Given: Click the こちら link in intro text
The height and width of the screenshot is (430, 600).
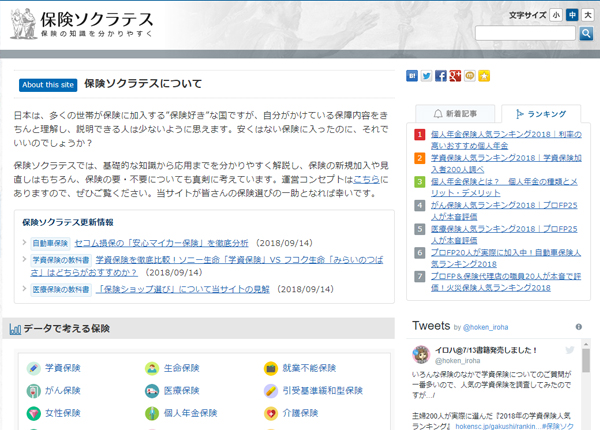Looking at the screenshot, I should click(365, 178).
